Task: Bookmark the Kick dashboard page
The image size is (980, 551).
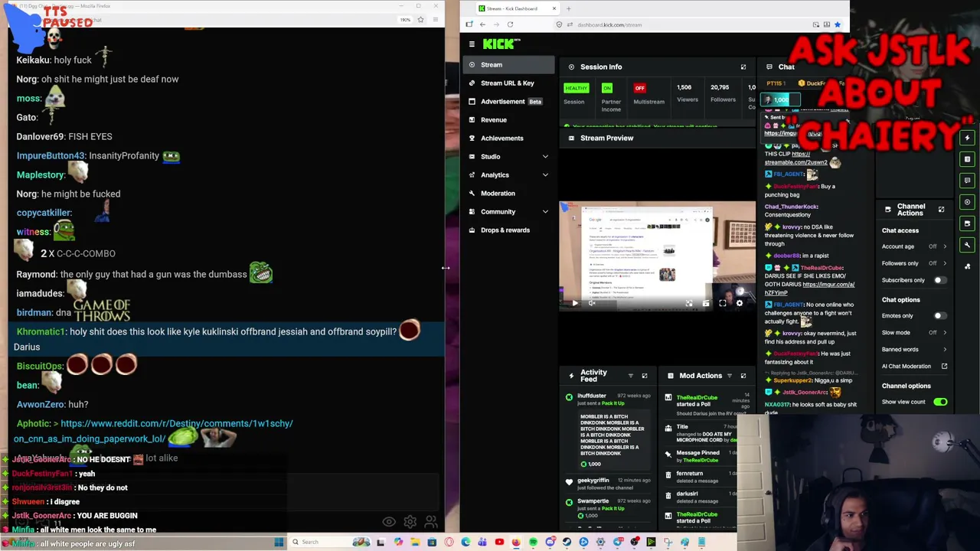Action: (x=837, y=24)
